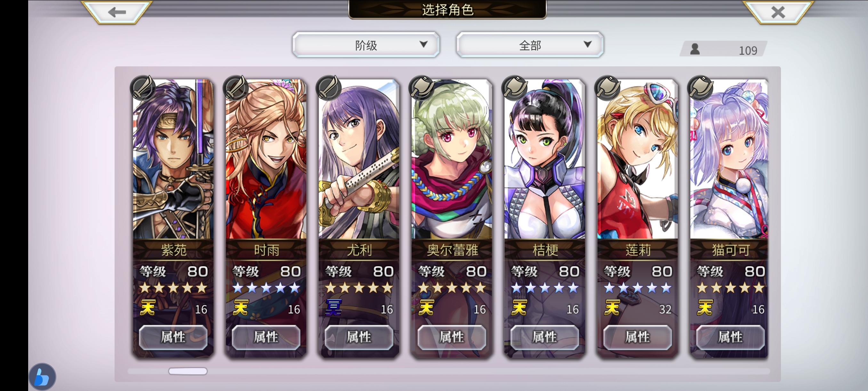Screen dimensions: 868x391
Task: Open the 全部 filter dropdown
Action: pos(530,45)
